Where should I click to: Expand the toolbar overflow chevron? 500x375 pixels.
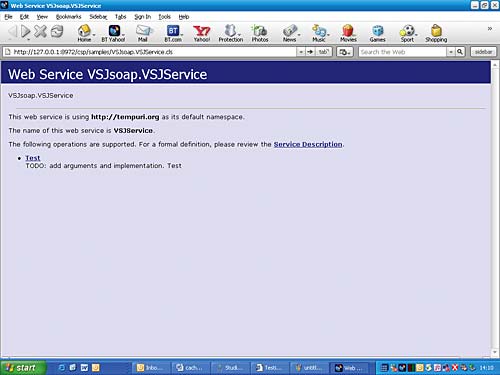click(490, 29)
